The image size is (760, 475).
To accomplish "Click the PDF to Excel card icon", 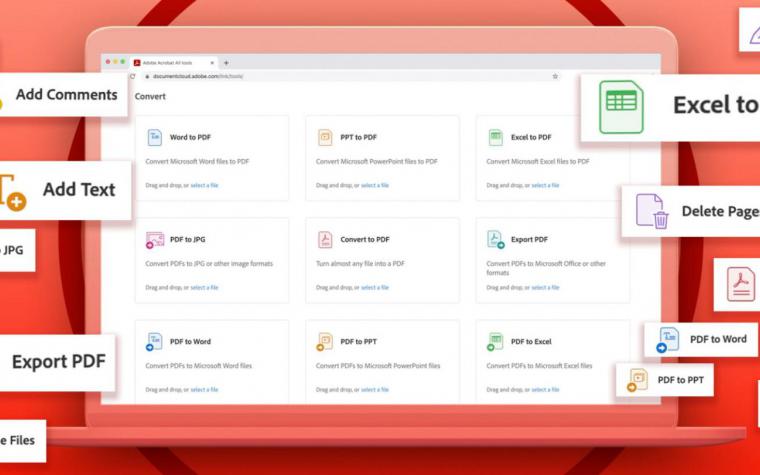I will [x=495, y=342].
